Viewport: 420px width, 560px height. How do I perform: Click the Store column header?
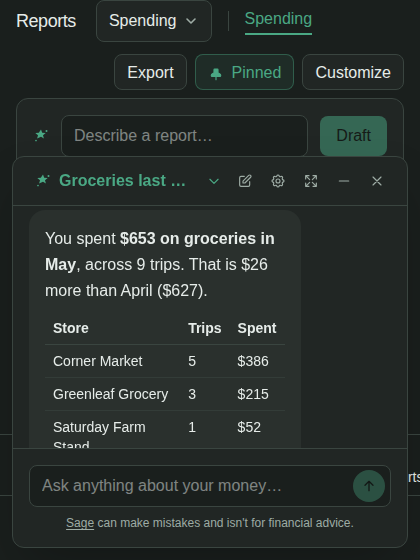[x=71, y=328]
